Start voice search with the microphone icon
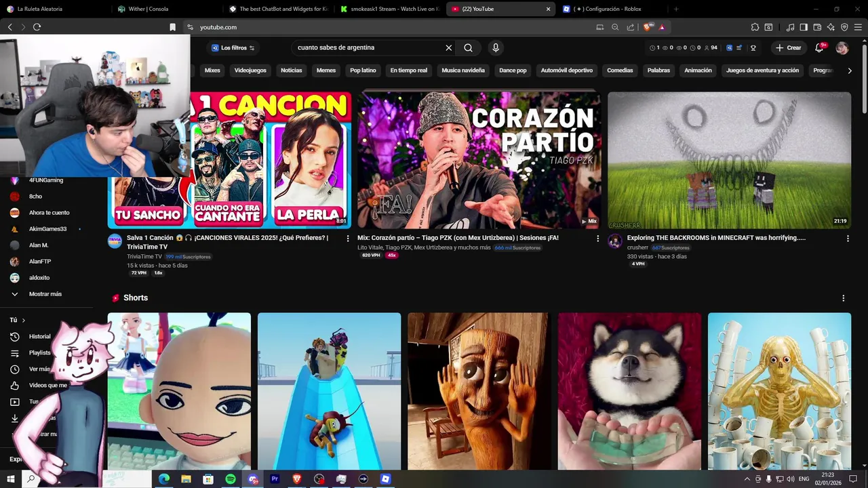Viewport: 868px width, 488px height. (496, 47)
